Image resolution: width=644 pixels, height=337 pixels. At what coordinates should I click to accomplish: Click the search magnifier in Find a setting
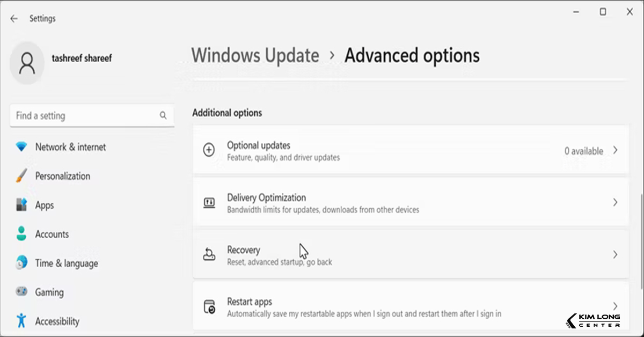coord(163,115)
